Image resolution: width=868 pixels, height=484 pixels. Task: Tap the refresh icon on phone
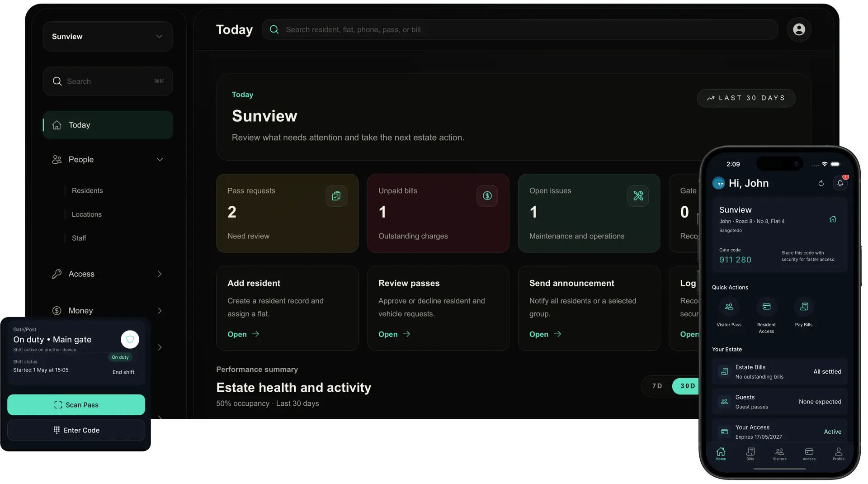[821, 183]
